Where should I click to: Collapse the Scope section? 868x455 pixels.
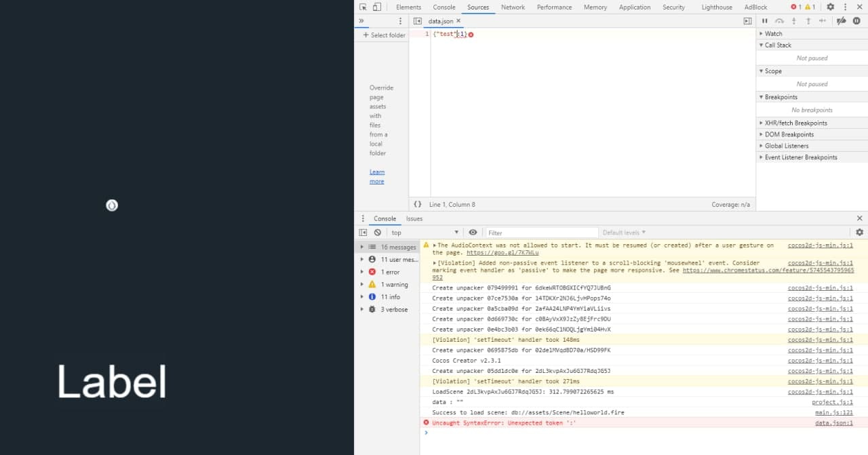click(812, 71)
